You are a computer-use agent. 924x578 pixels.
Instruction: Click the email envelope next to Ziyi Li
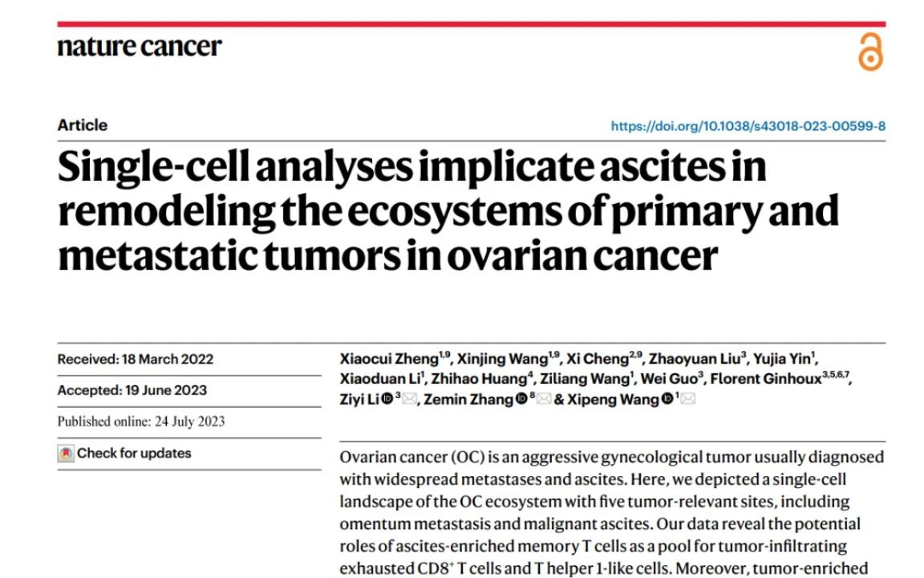409,399
